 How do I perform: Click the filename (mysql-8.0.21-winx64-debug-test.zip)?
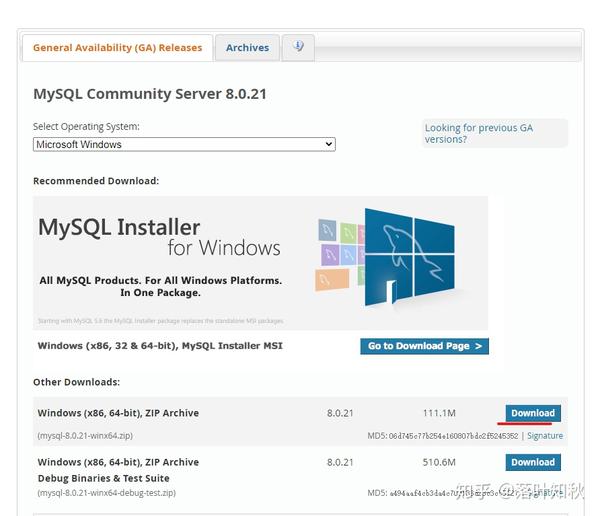106,493
